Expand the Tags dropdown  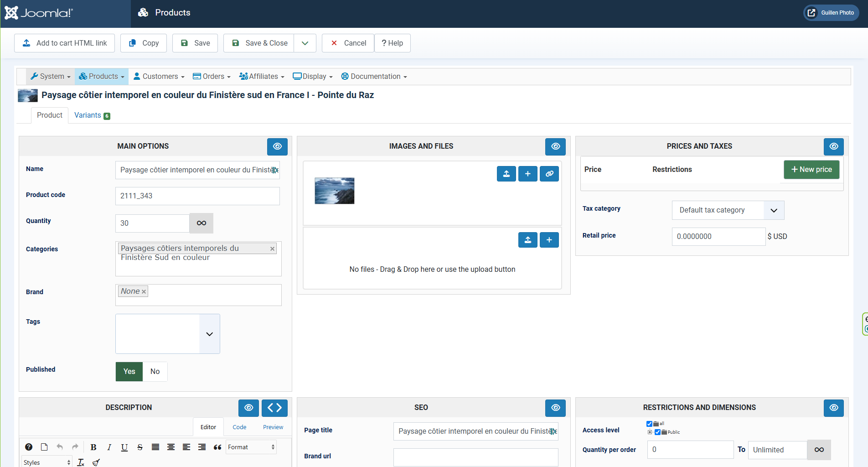pos(209,334)
